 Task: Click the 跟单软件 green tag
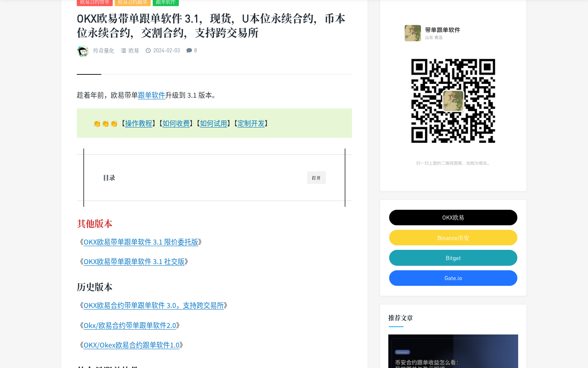point(166,2)
